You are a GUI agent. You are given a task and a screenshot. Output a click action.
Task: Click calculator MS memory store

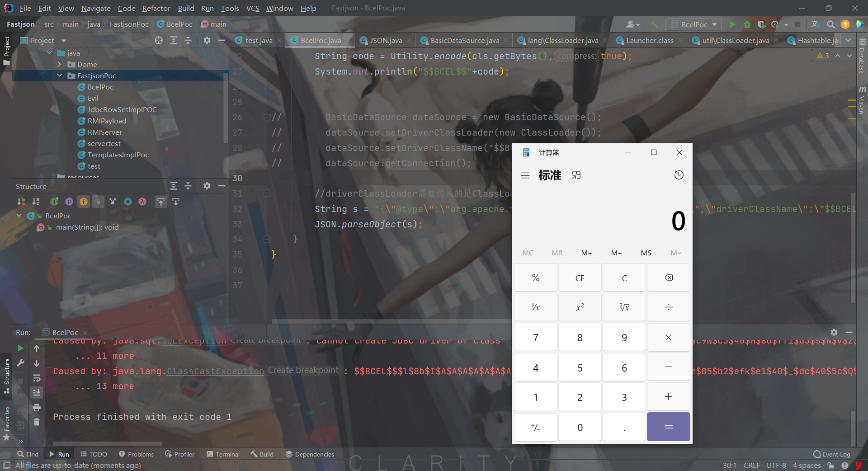646,253
